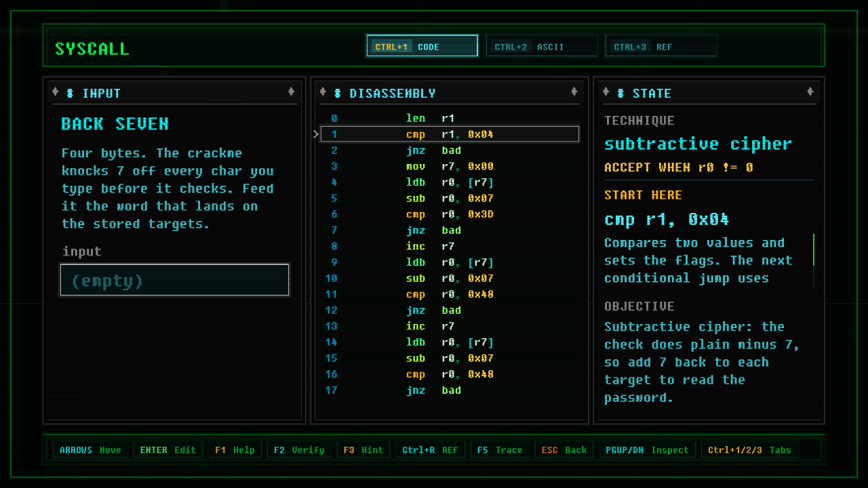Viewport: 868px width, 488px height.
Task: Select line 6 cmp r0, 0x3D
Action: click(450, 214)
